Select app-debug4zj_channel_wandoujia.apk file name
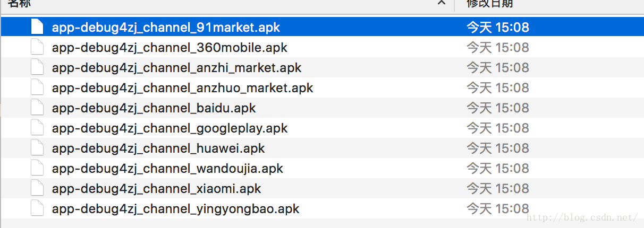 click(x=167, y=169)
